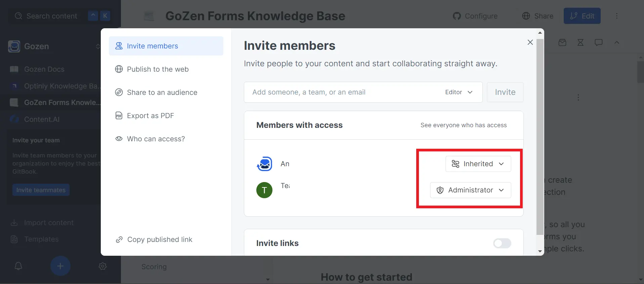Click the Invite button
The width and height of the screenshot is (644, 284).
click(x=505, y=92)
